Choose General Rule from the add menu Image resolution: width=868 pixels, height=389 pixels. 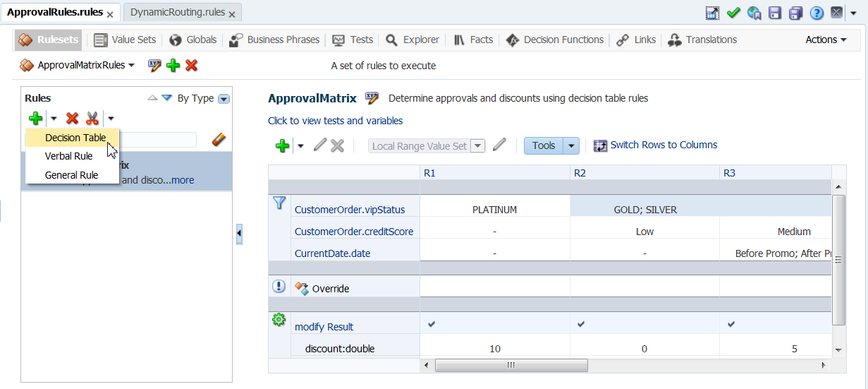[71, 175]
